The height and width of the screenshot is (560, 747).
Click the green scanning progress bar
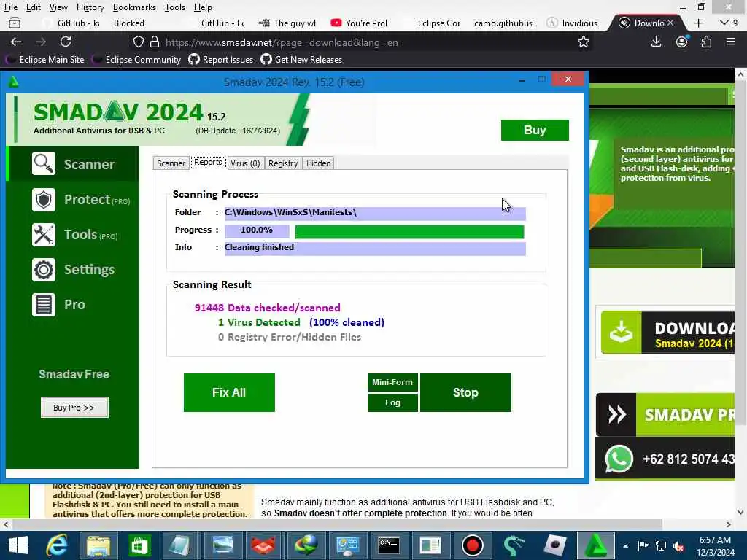(x=409, y=231)
